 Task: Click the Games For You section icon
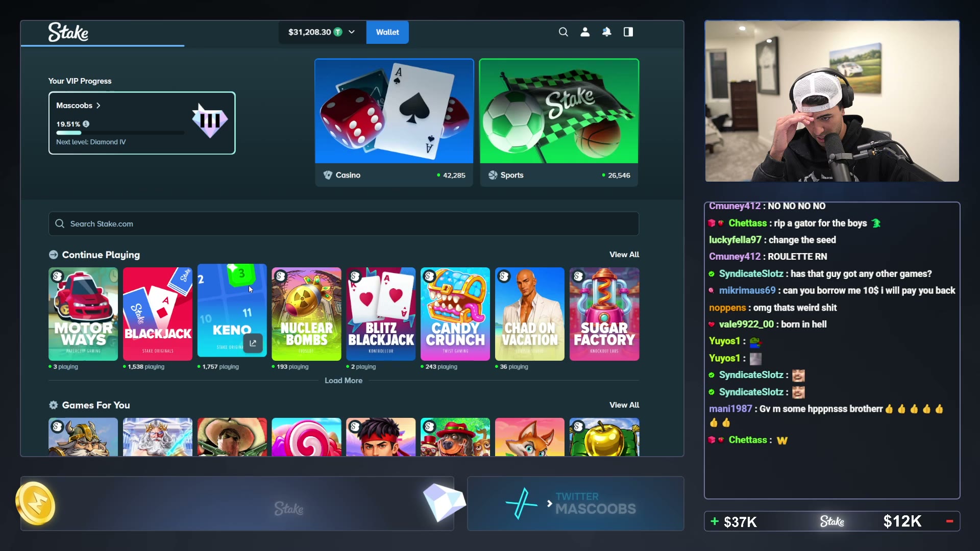click(54, 405)
